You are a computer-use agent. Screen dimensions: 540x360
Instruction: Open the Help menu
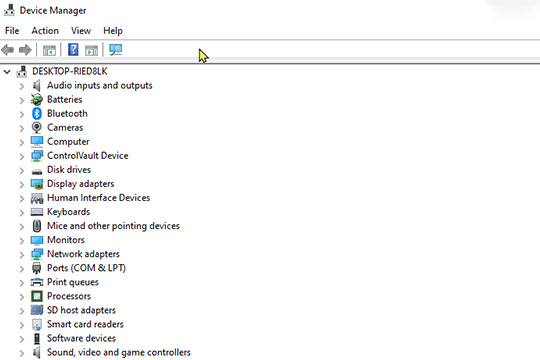(x=113, y=31)
